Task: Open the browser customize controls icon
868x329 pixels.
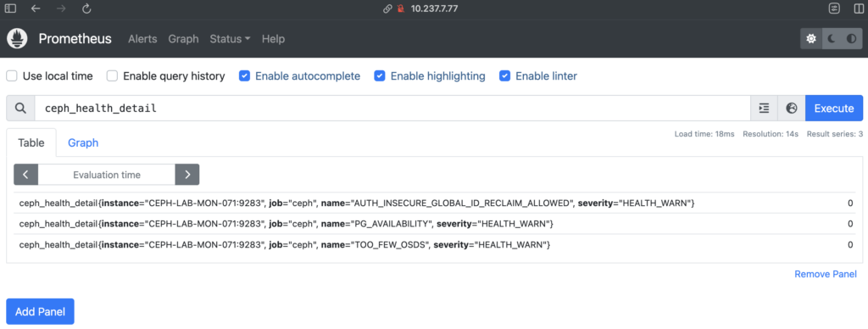Action: (x=834, y=8)
